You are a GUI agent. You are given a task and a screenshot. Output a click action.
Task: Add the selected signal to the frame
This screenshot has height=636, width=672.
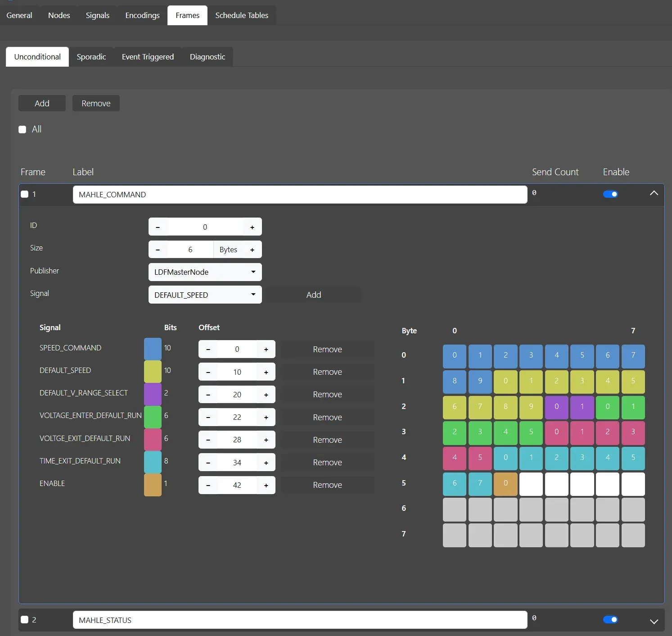(x=314, y=295)
